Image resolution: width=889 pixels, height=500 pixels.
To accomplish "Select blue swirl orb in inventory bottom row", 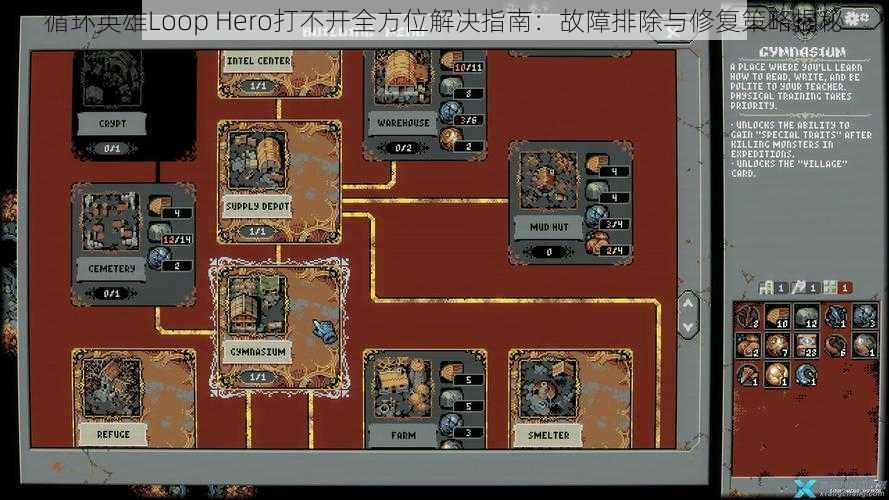I will (x=806, y=374).
